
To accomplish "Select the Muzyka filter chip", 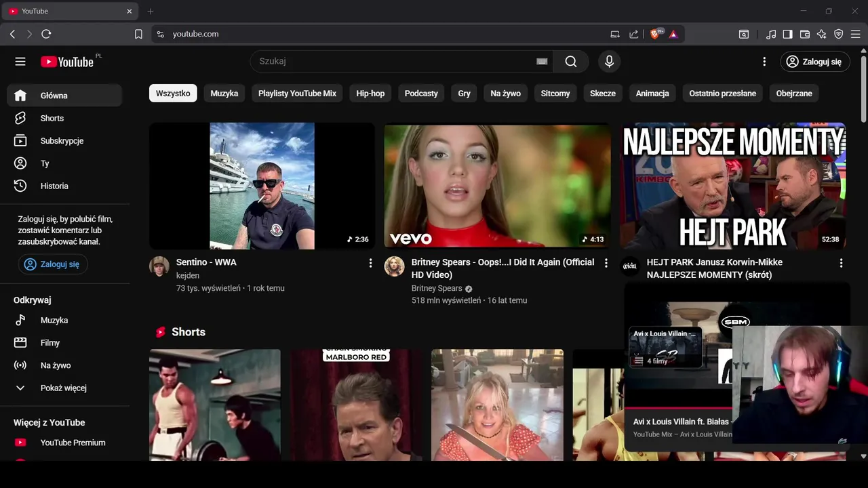I will [224, 94].
